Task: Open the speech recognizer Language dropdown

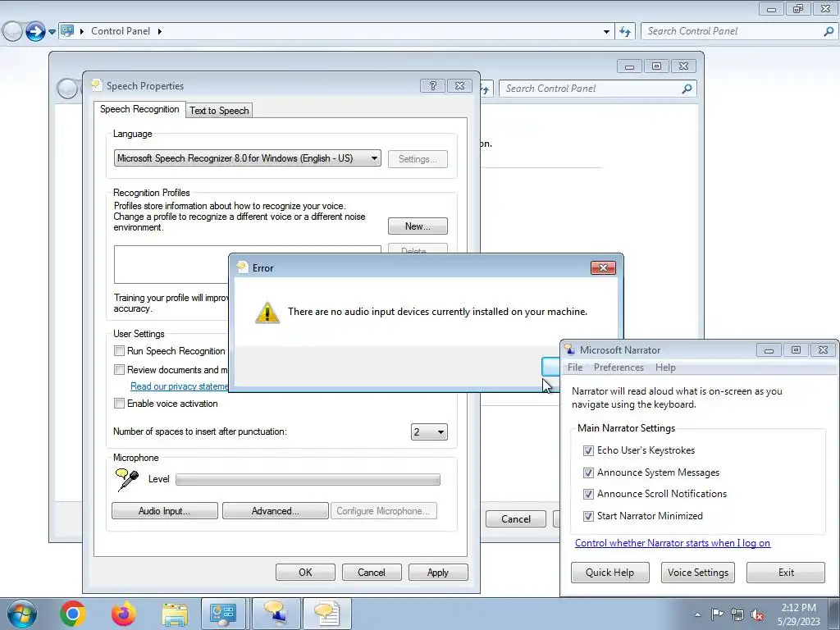Action: point(248,158)
